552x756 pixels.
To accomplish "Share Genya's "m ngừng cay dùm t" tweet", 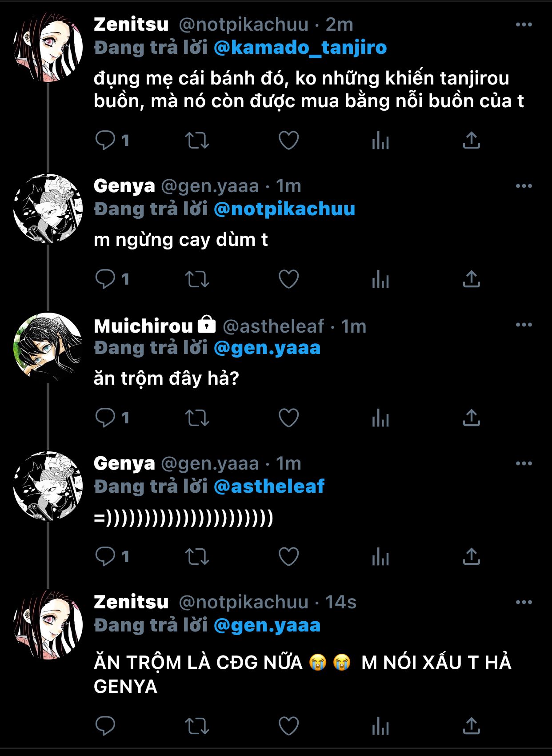I will tap(471, 279).
